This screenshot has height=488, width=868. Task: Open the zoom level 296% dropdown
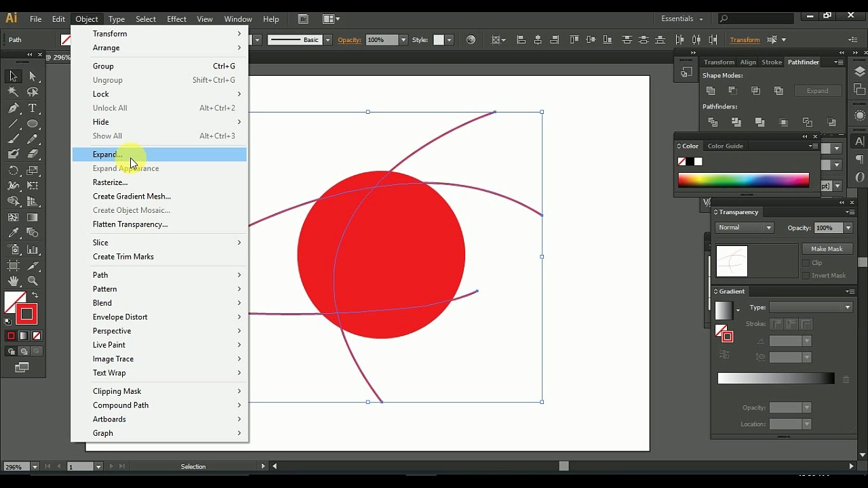pos(36,467)
